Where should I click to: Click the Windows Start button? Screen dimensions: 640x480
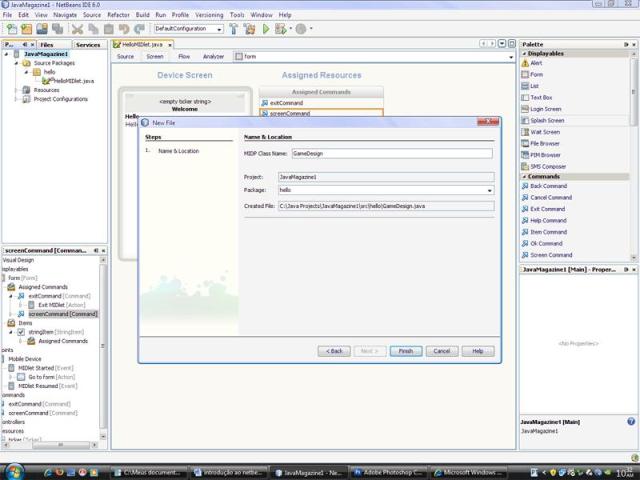[x=16, y=471]
